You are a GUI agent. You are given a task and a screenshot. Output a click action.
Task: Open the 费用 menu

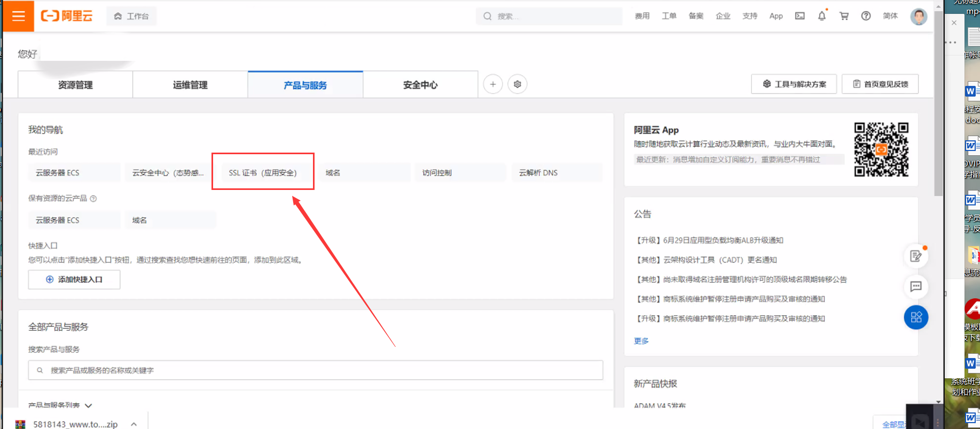pyautogui.click(x=642, y=16)
